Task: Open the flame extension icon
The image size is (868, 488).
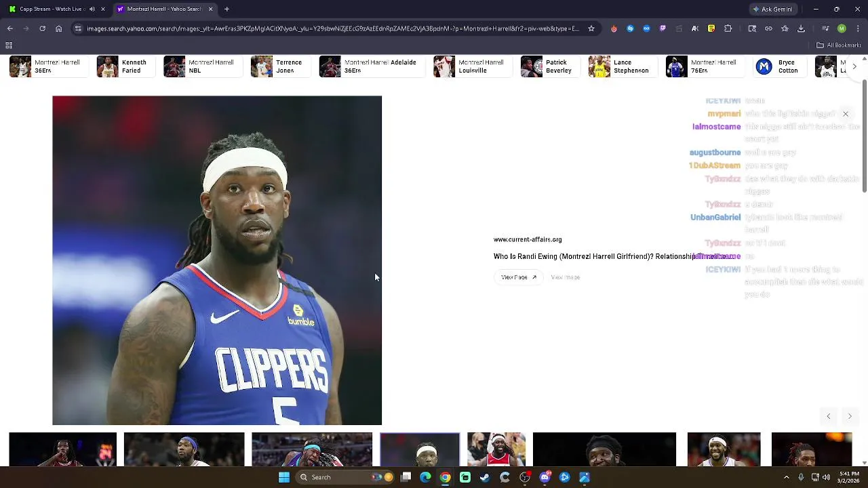Action: pyautogui.click(x=614, y=28)
